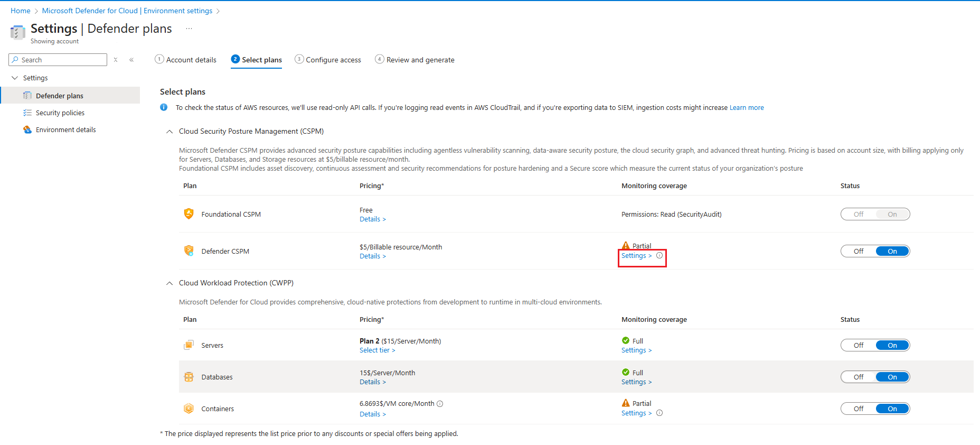Click the Defender CSPM Partial warning icon
980x445 pixels.
(x=626, y=245)
